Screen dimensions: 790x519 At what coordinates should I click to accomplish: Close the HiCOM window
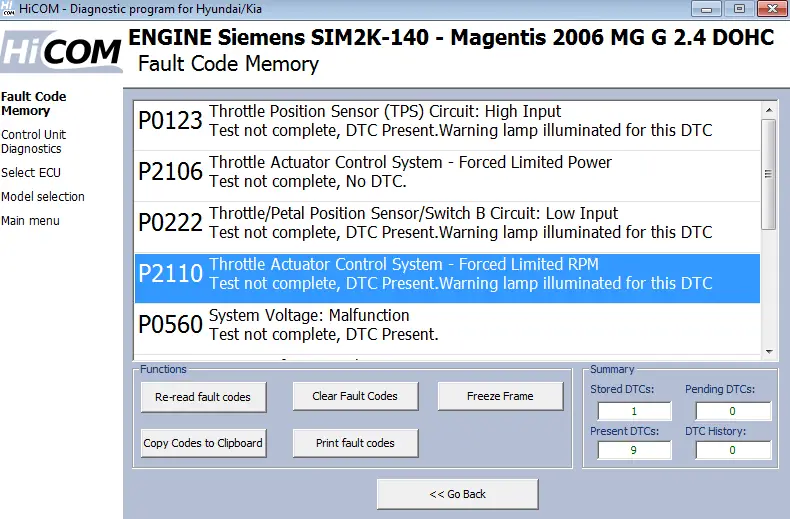tap(772, 9)
